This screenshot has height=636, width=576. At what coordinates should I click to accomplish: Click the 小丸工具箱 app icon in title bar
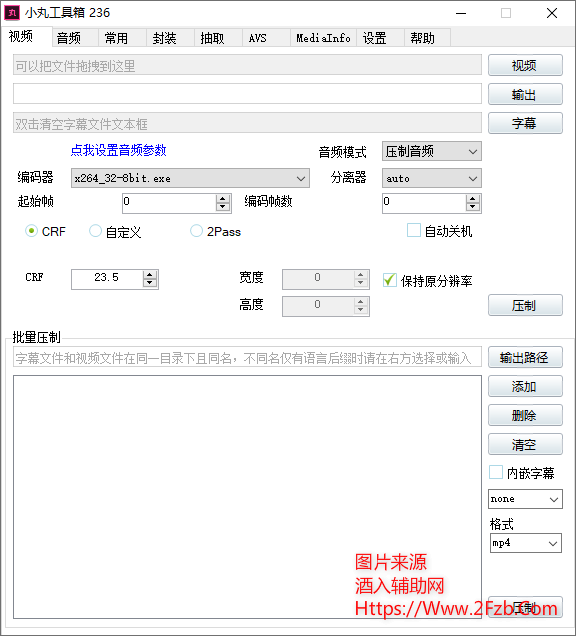click(x=12, y=13)
